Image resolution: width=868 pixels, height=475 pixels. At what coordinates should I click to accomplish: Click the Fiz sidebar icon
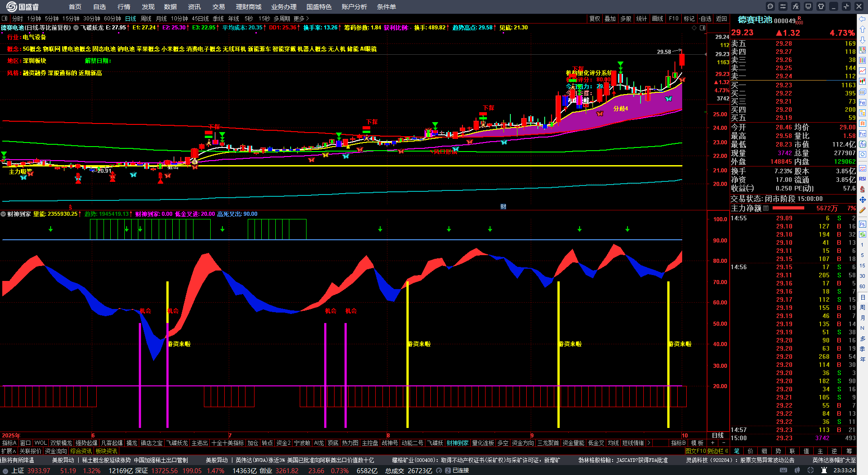[863, 134]
